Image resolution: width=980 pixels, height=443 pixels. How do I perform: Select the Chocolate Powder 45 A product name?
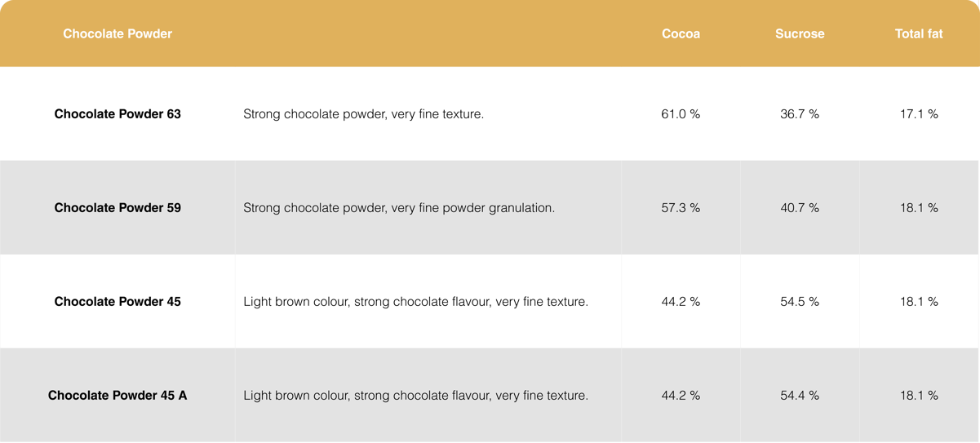[118, 396]
